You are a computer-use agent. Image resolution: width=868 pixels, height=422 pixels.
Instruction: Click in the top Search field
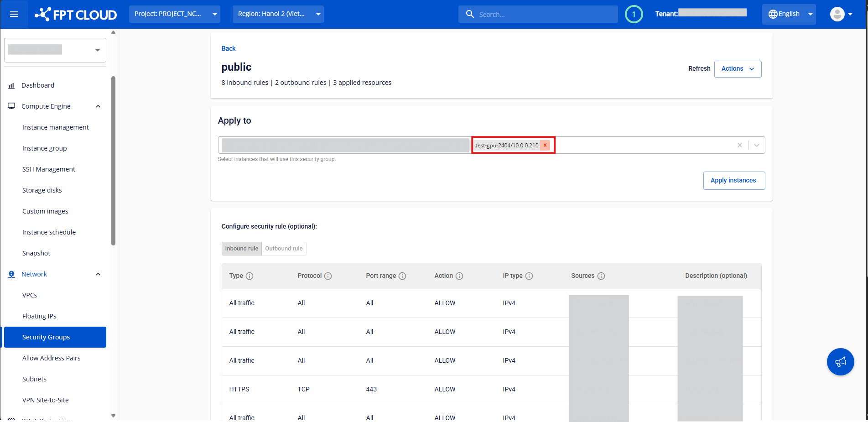click(543, 15)
